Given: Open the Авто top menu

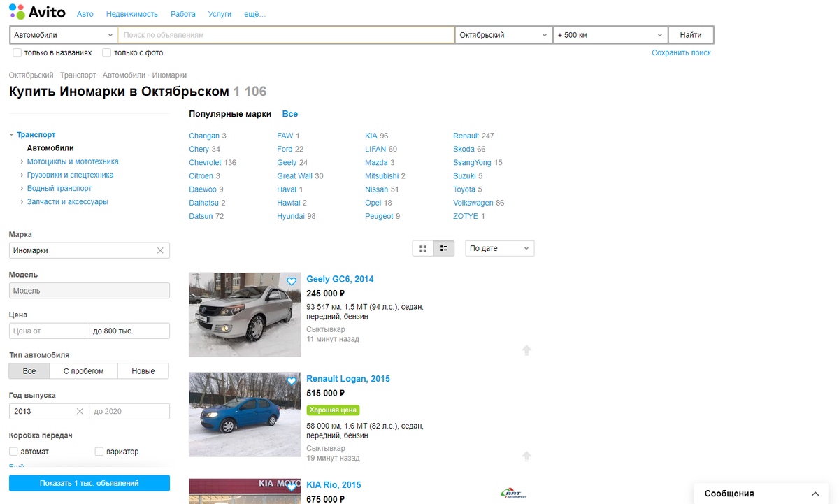Looking at the screenshot, I should tap(85, 14).
